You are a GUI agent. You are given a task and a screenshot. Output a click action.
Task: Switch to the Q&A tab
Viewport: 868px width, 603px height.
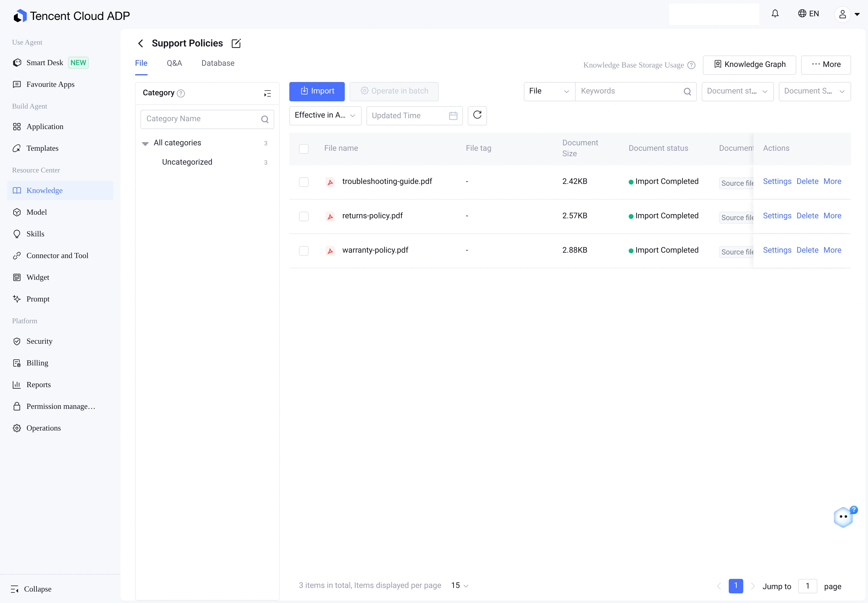click(x=174, y=63)
